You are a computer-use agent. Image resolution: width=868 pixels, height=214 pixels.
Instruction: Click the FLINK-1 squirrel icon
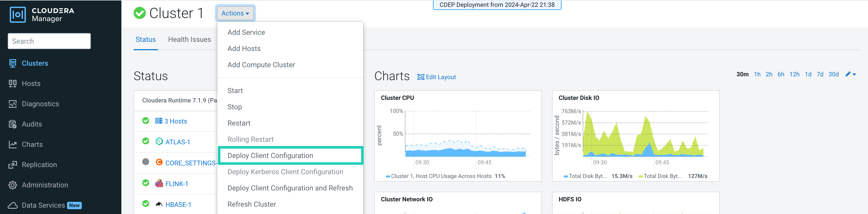[159, 183]
